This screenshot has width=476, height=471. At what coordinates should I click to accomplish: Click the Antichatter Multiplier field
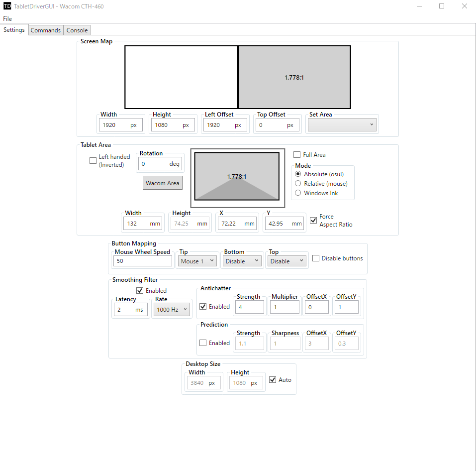pyautogui.click(x=285, y=307)
